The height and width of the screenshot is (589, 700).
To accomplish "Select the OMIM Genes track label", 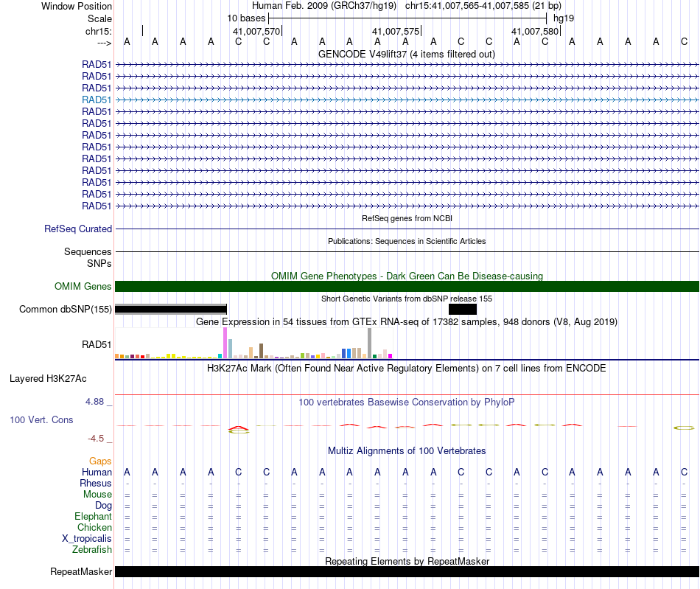I will tap(83, 286).
